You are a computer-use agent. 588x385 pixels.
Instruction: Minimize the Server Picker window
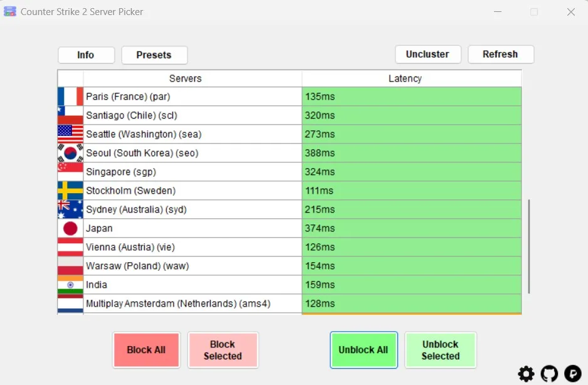click(498, 12)
